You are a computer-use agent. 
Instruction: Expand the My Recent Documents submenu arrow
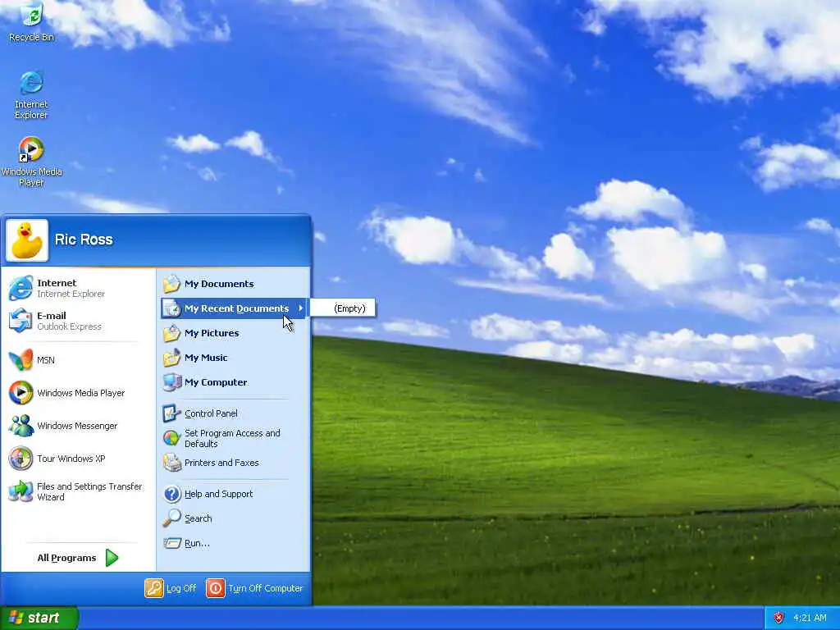click(x=300, y=308)
